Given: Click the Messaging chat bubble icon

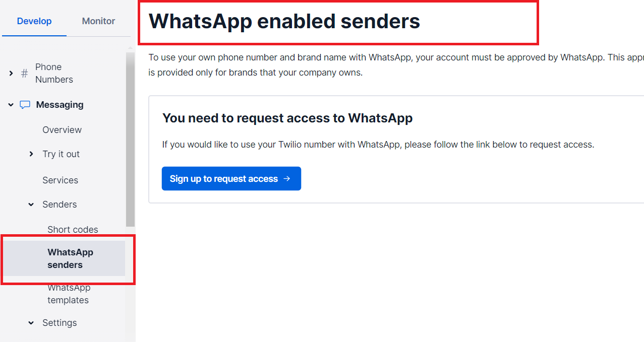Looking at the screenshot, I should coord(25,105).
